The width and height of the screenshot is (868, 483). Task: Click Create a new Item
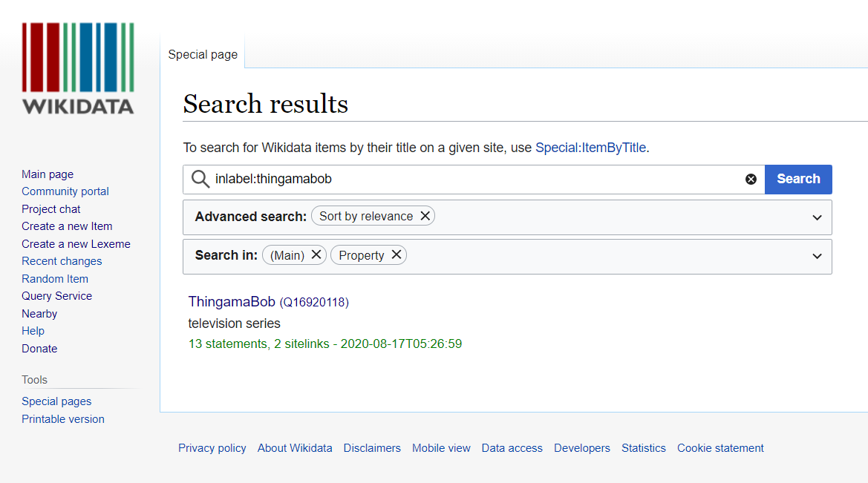tap(67, 226)
